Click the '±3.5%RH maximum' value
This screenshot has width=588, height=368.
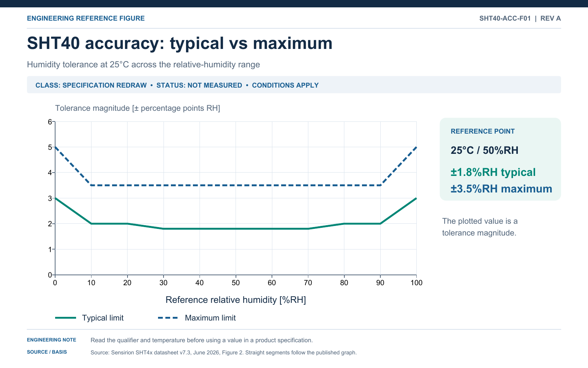pos(501,189)
